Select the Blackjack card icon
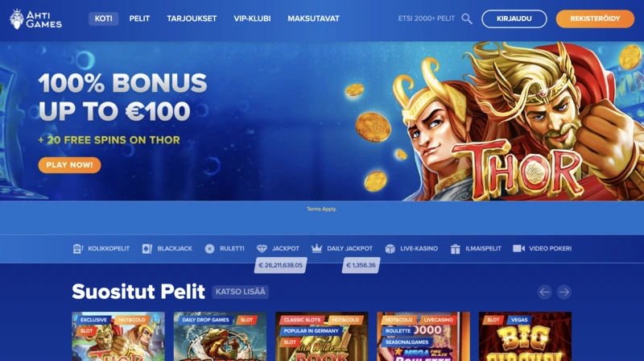Image resolution: width=644 pixels, height=361 pixels. point(147,248)
